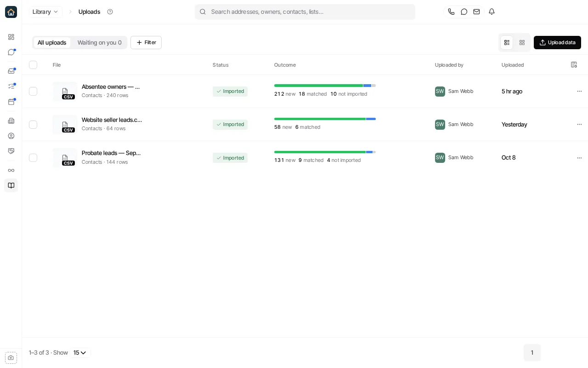
Task: Click the phone icon in header
Action: (x=451, y=12)
